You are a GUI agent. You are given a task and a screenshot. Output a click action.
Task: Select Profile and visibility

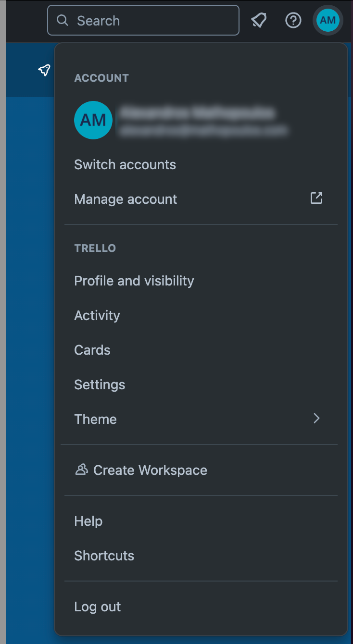(x=134, y=281)
